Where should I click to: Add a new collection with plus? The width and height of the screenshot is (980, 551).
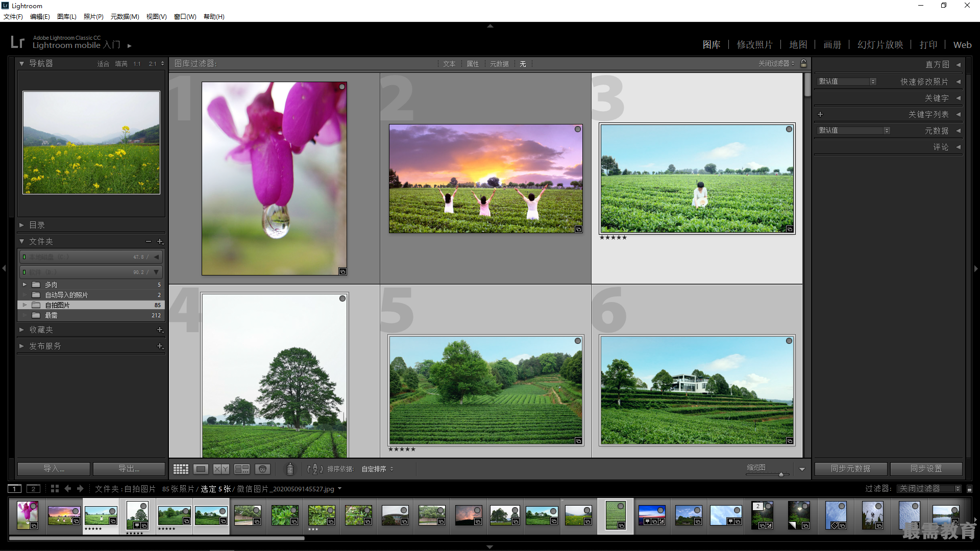(160, 330)
